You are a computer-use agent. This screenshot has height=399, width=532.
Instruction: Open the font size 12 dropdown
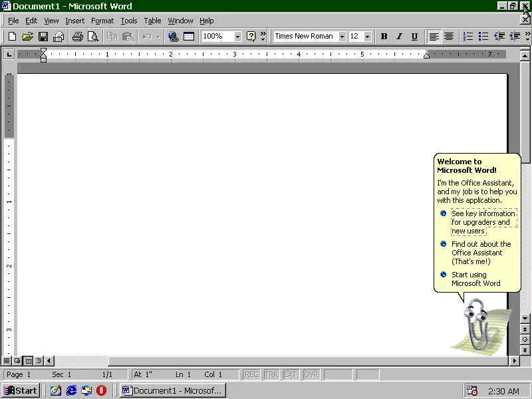(368, 37)
